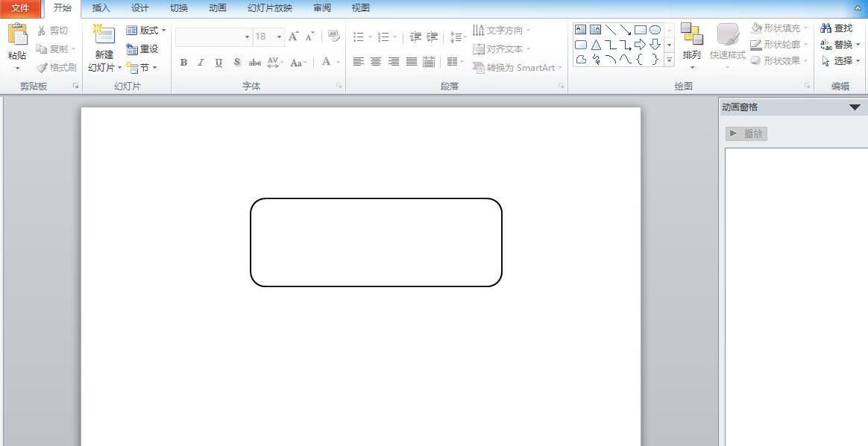
Task: Click the 查找 (Find) button
Action: (837, 28)
